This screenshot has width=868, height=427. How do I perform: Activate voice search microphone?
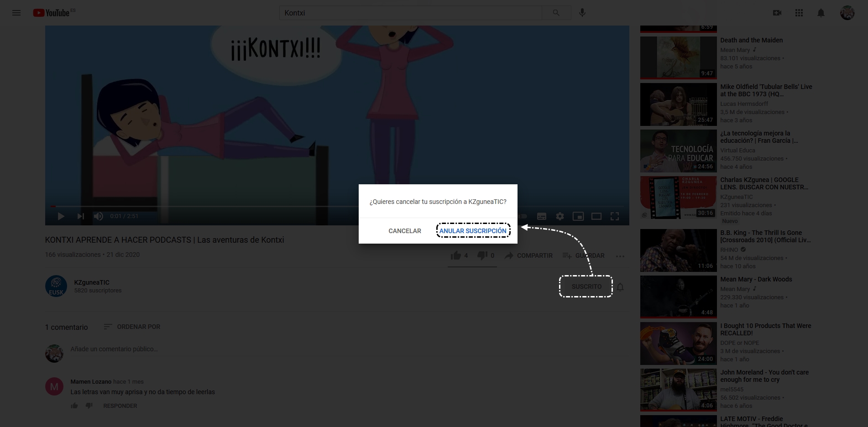582,13
